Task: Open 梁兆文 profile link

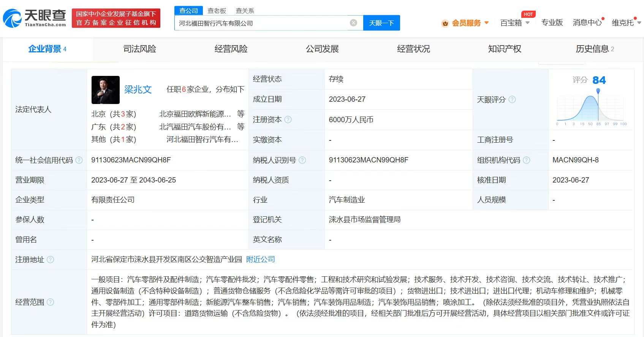Action: (x=138, y=90)
